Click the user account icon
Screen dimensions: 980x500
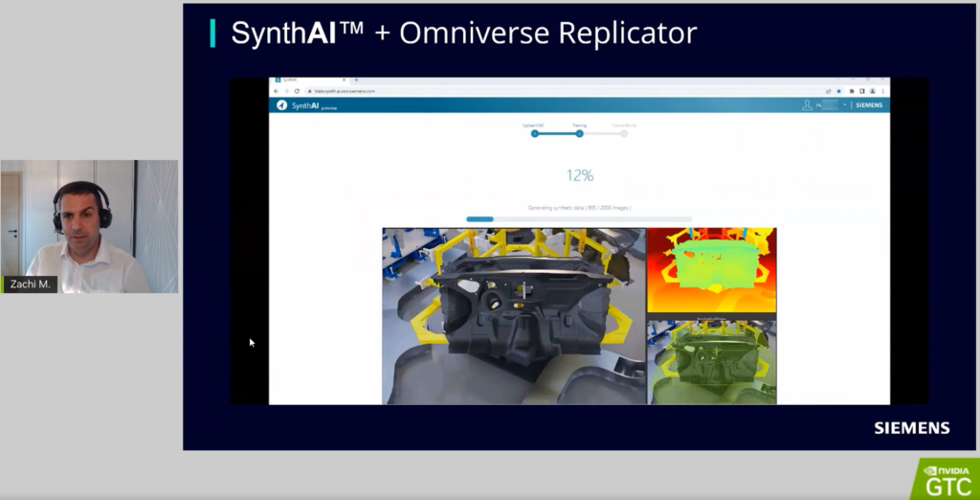pyautogui.click(x=807, y=105)
